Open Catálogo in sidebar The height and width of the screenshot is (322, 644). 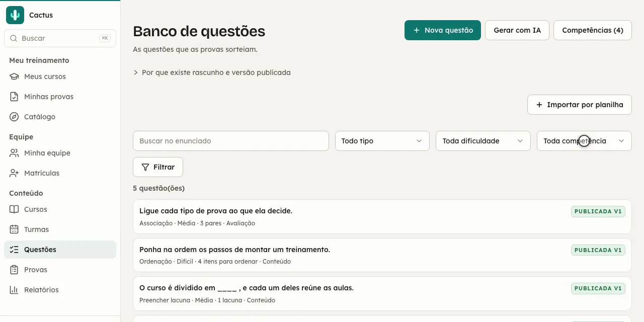coord(60,117)
